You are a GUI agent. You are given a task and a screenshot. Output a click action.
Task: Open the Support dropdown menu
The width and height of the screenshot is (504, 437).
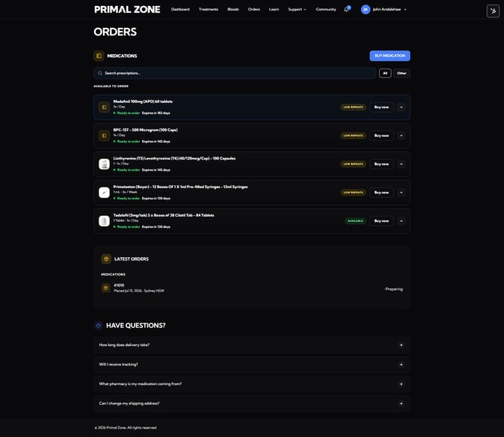click(x=297, y=9)
